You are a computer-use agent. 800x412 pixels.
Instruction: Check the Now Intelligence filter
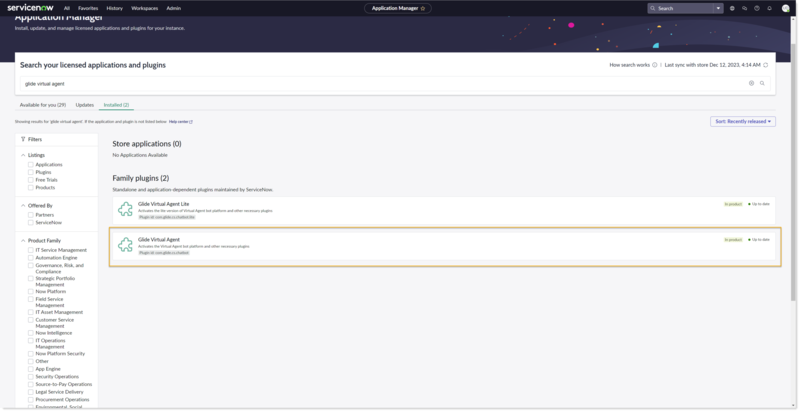coord(31,332)
